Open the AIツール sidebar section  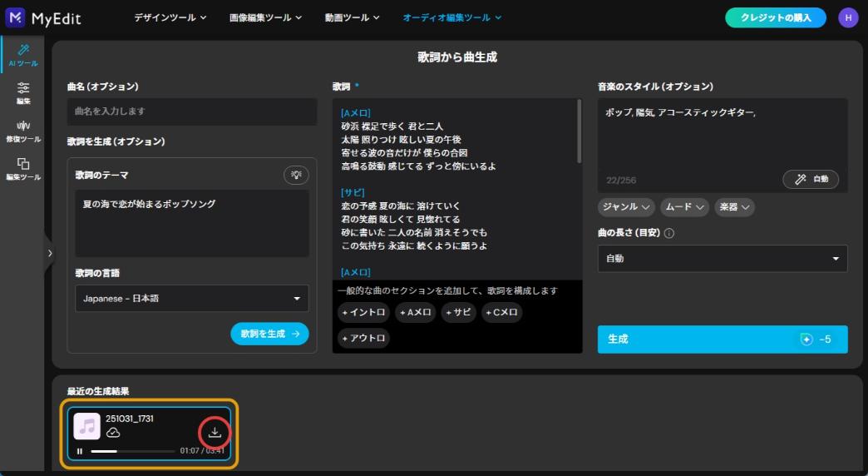coord(23,56)
